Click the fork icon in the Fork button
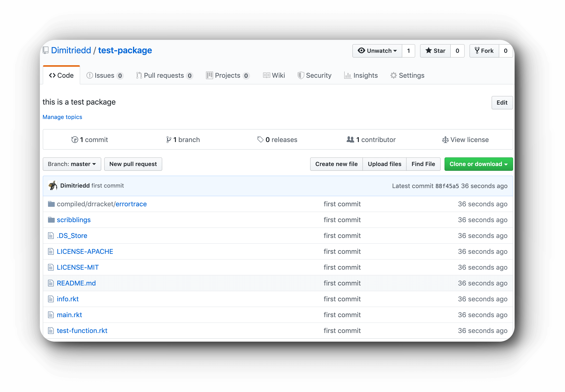The height and width of the screenshot is (392, 565). coord(477,50)
